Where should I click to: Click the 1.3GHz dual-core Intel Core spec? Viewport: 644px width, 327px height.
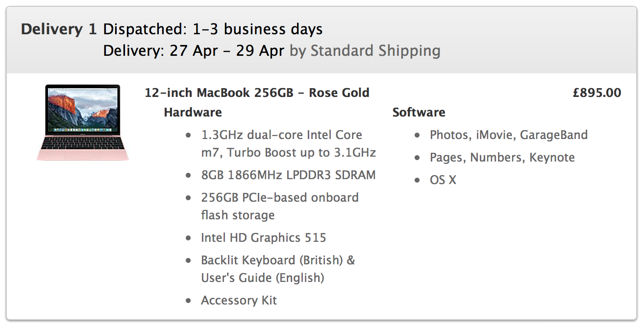tap(281, 135)
